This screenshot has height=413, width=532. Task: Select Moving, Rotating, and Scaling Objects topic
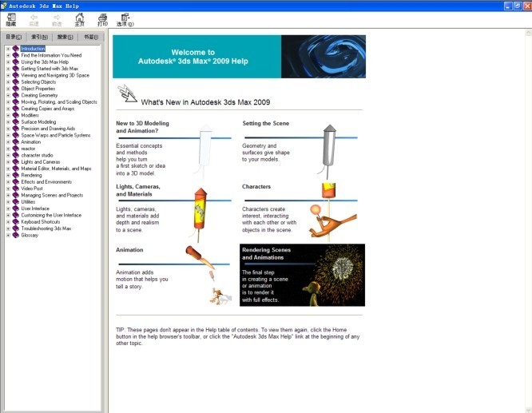click(x=59, y=101)
